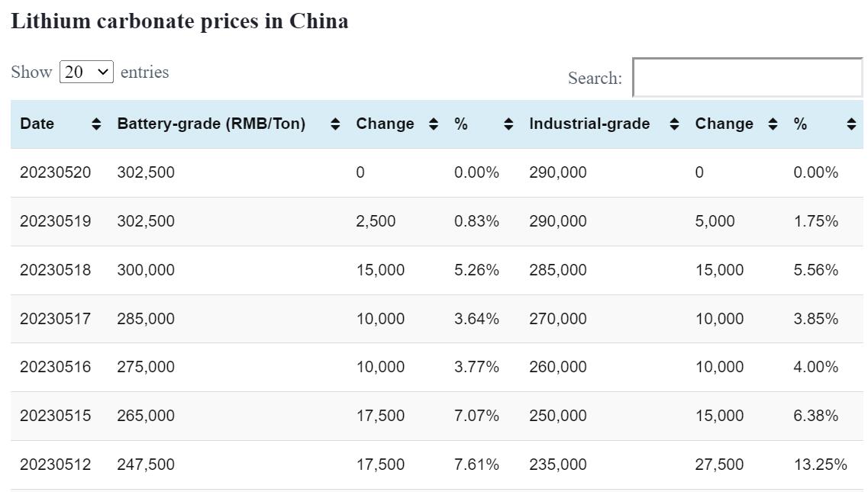This screenshot has width=868, height=492.
Task: Click the Date column sort arrows
Action: tap(96, 124)
